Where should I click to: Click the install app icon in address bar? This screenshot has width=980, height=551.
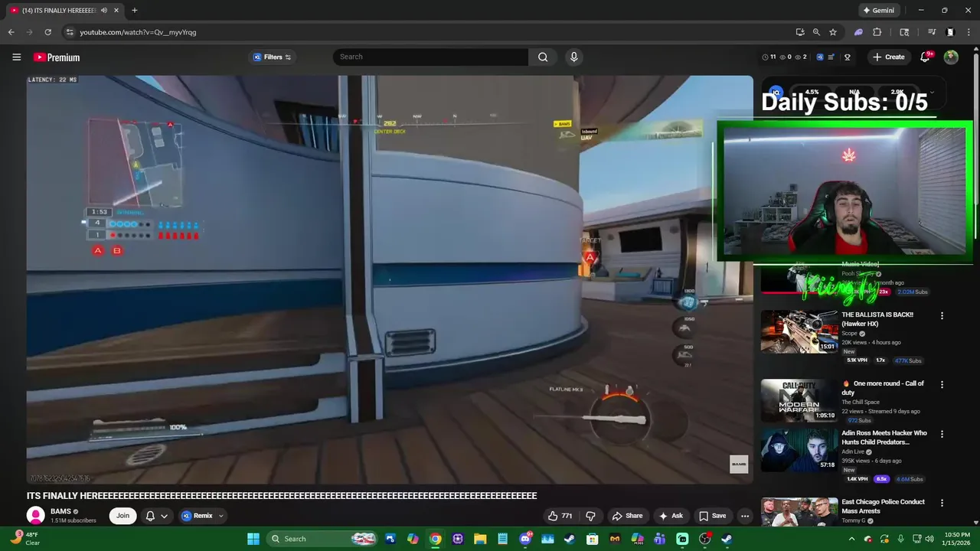[800, 32]
